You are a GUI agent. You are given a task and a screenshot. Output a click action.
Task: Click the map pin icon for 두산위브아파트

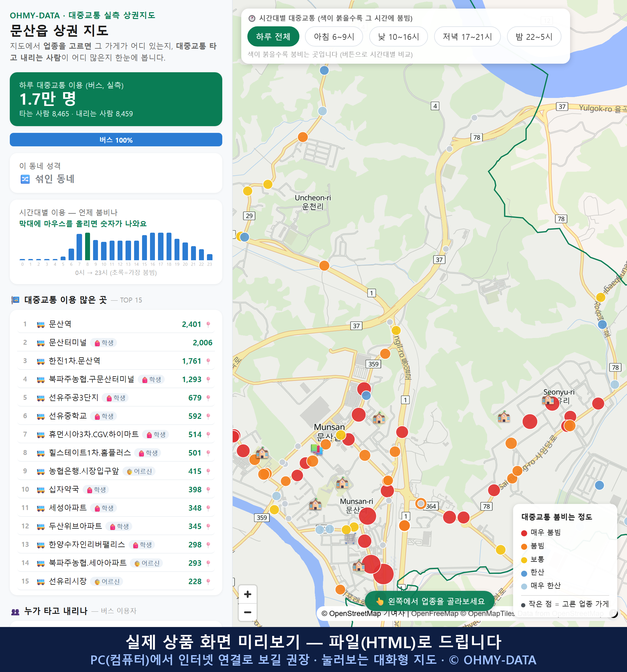click(x=208, y=527)
